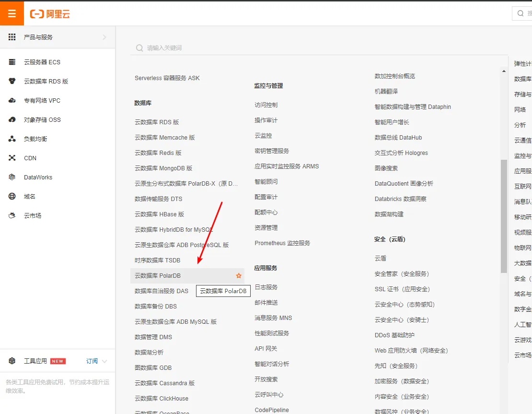This screenshot has height=414, width=532.
Task: Open 数据库备份 DBS
Action: (x=156, y=307)
